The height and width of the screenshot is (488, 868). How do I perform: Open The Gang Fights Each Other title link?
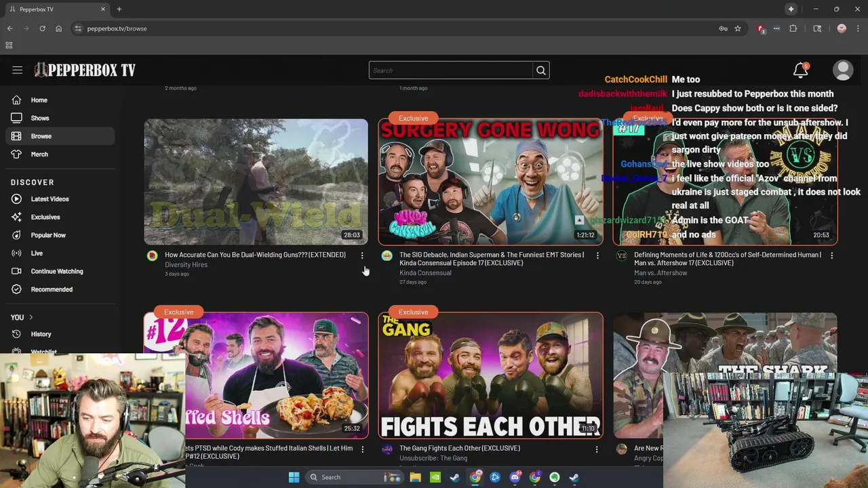[460, 448]
